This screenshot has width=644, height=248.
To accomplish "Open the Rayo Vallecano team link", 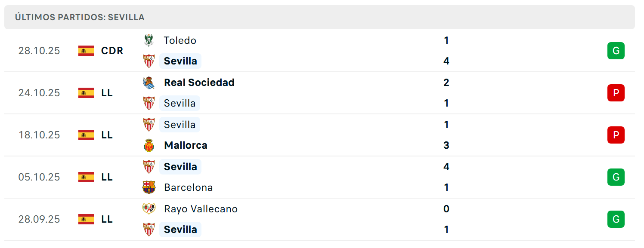I will tap(201, 209).
